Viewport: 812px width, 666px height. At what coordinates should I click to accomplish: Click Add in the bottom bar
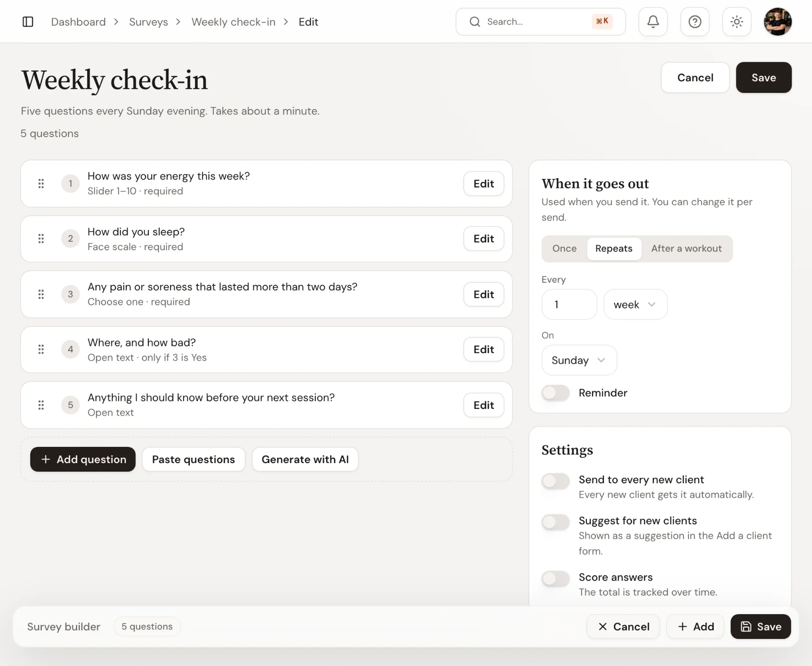point(695,627)
